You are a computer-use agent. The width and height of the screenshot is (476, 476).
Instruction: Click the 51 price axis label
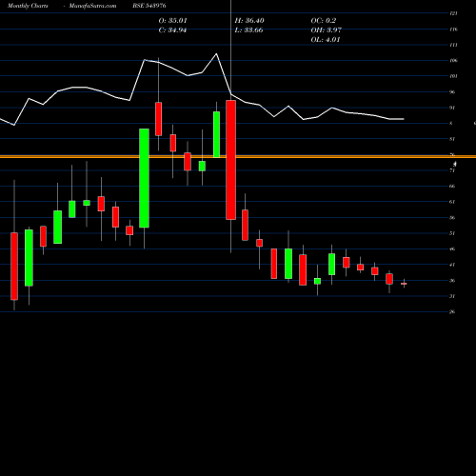coord(452,233)
